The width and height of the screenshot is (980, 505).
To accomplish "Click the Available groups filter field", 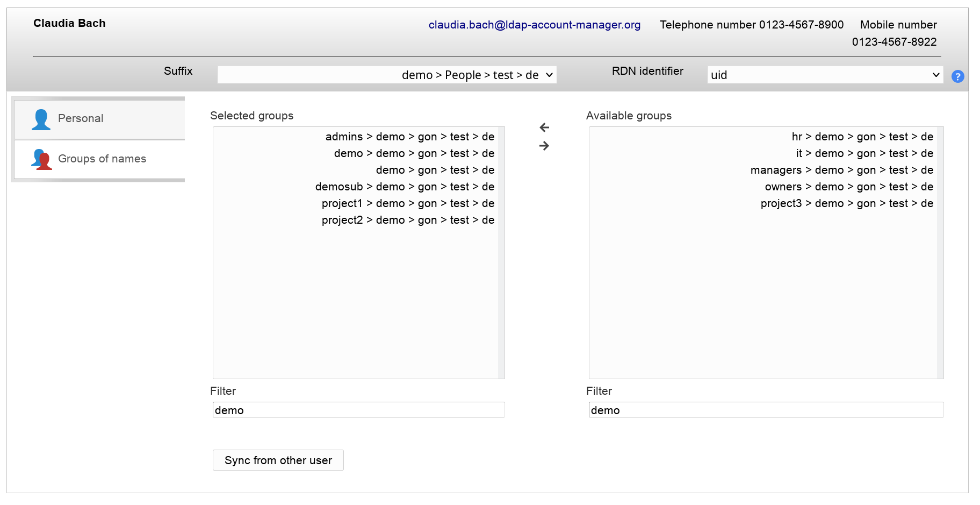I will [766, 410].
